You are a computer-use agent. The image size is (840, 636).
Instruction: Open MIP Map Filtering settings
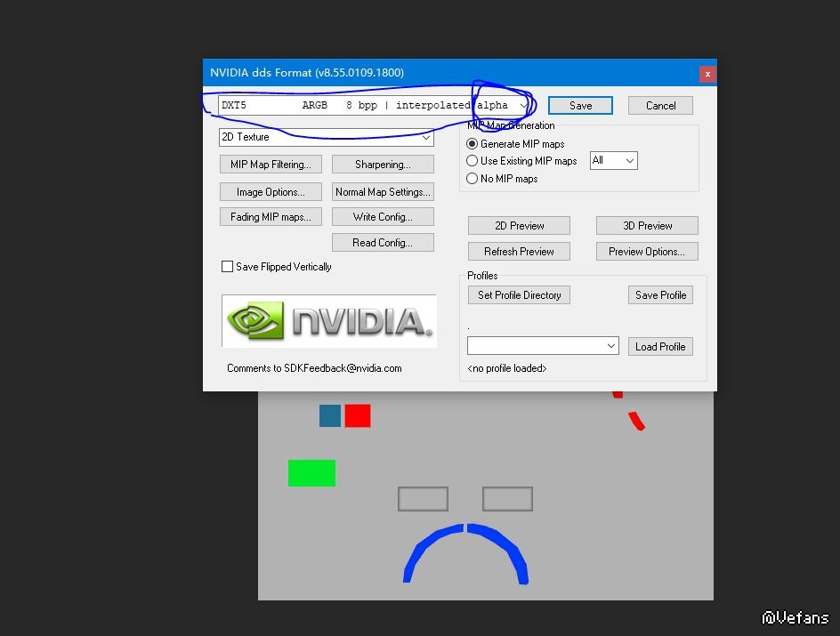coord(271,165)
